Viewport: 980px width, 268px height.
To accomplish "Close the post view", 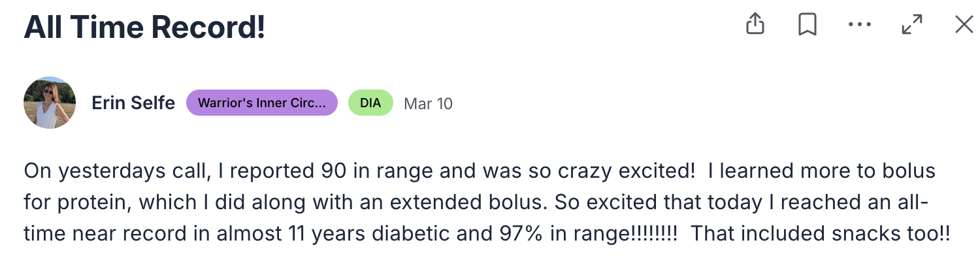I will click(964, 25).
